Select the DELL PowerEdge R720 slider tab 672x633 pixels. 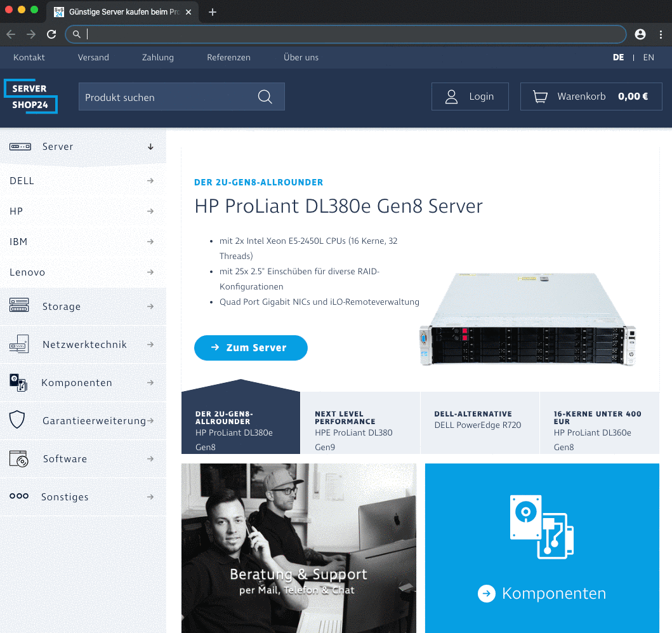pos(479,425)
